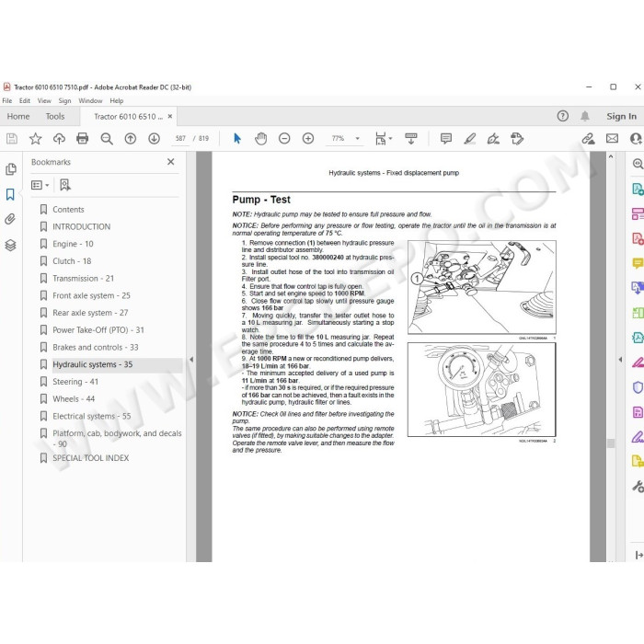
Task: Click the find current bookmark icon
Action: (65, 185)
